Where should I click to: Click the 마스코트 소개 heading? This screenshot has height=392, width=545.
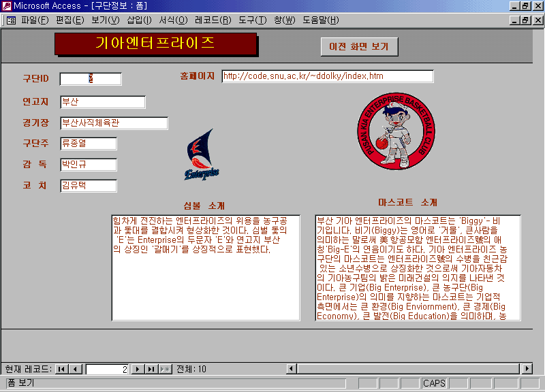(407, 202)
